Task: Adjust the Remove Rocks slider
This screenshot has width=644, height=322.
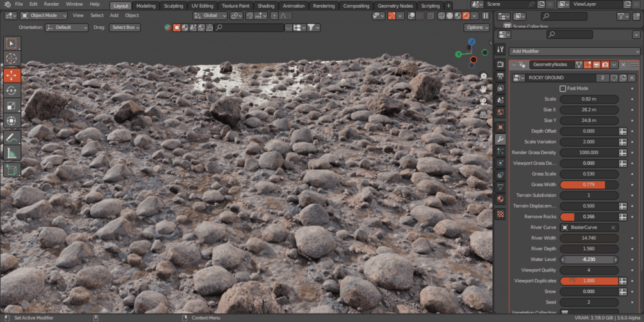Action: click(x=589, y=217)
